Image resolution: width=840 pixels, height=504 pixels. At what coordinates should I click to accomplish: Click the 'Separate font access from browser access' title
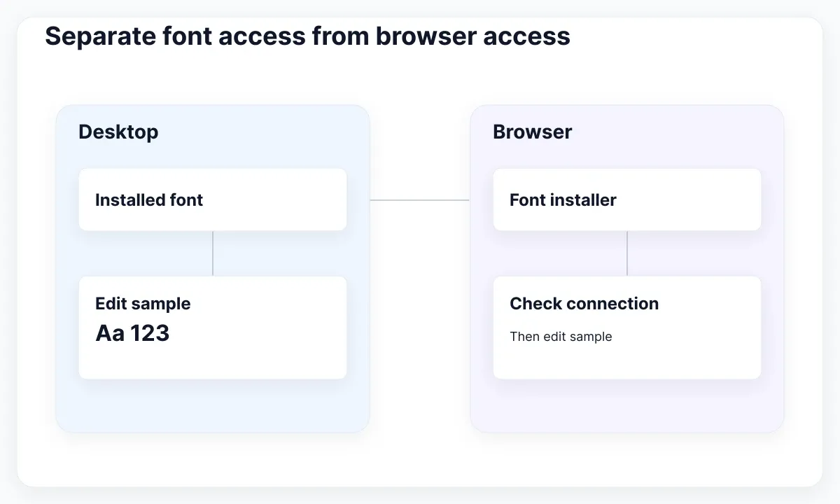coord(307,36)
